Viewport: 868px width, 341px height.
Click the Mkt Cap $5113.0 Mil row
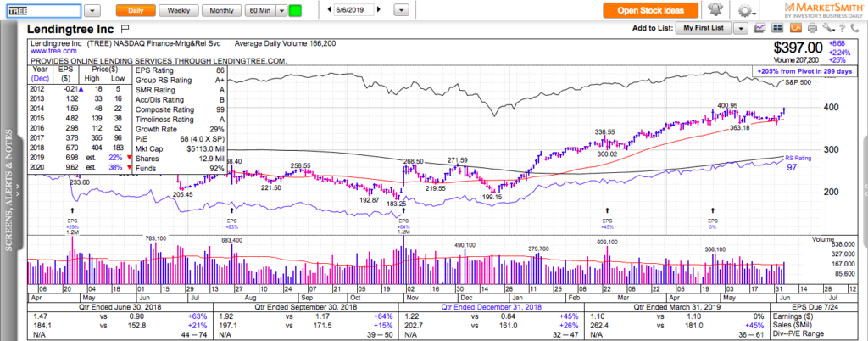(180, 149)
